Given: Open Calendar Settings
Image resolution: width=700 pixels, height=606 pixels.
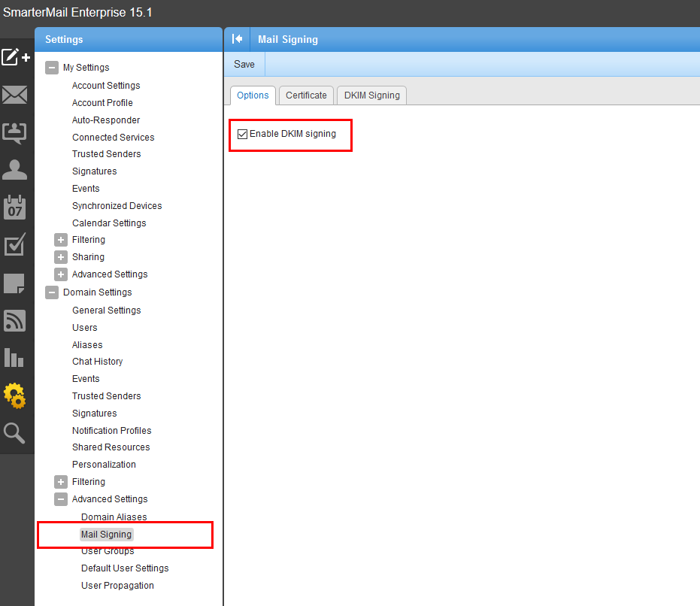Looking at the screenshot, I should pos(109,223).
